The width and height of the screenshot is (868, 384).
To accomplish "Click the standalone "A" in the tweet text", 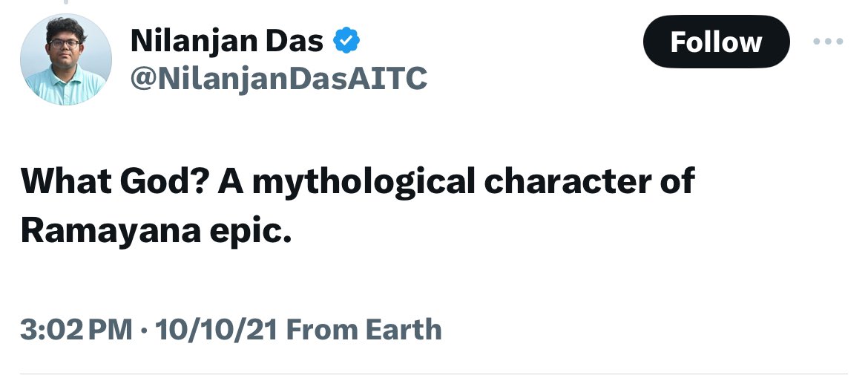I will pyautogui.click(x=231, y=182).
